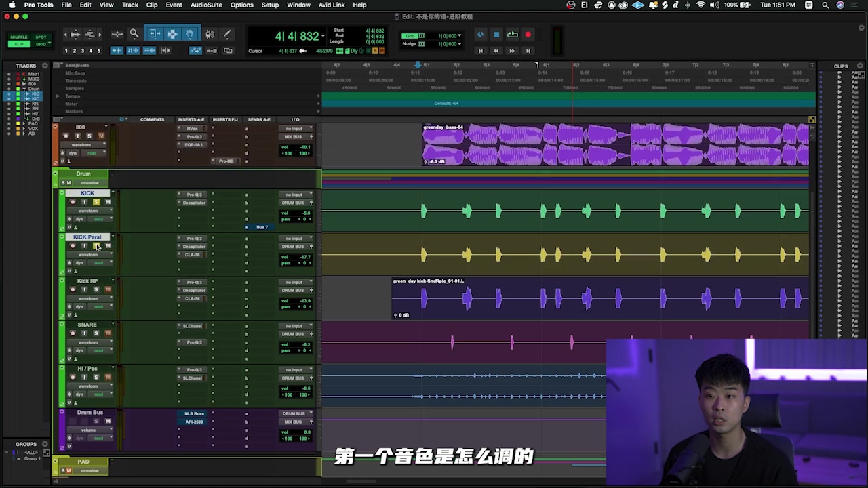
Task: Open the Avid Link menu
Action: click(x=332, y=5)
